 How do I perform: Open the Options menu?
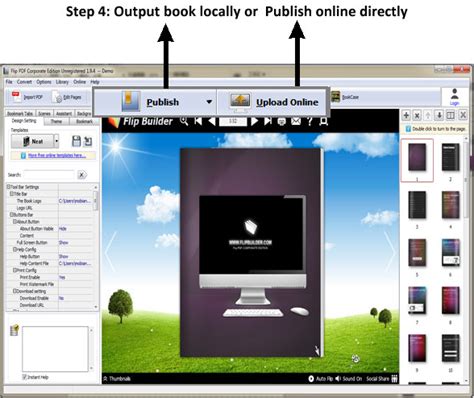point(44,82)
